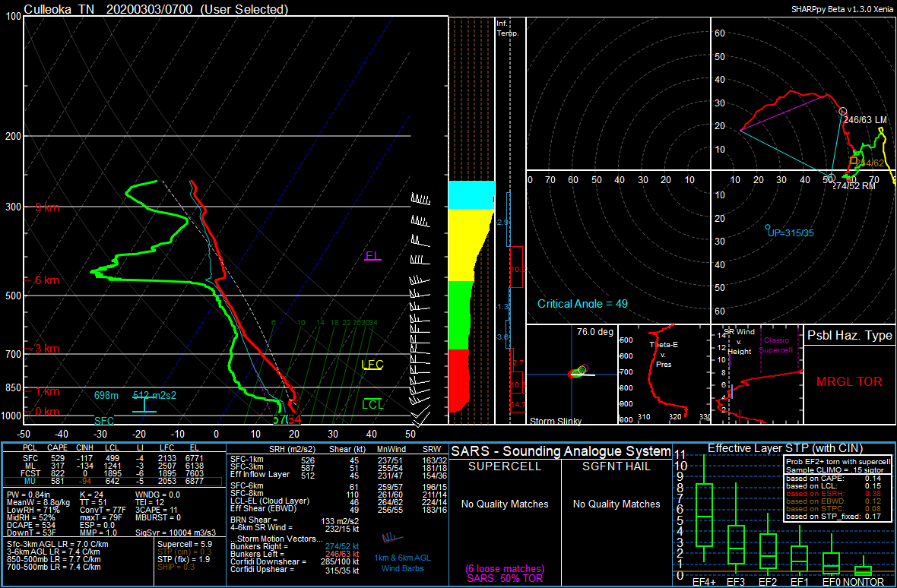This screenshot has height=588, width=897.
Task: Click the Corfidi Downshear = 285/100 kt line
Action: click(295, 561)
